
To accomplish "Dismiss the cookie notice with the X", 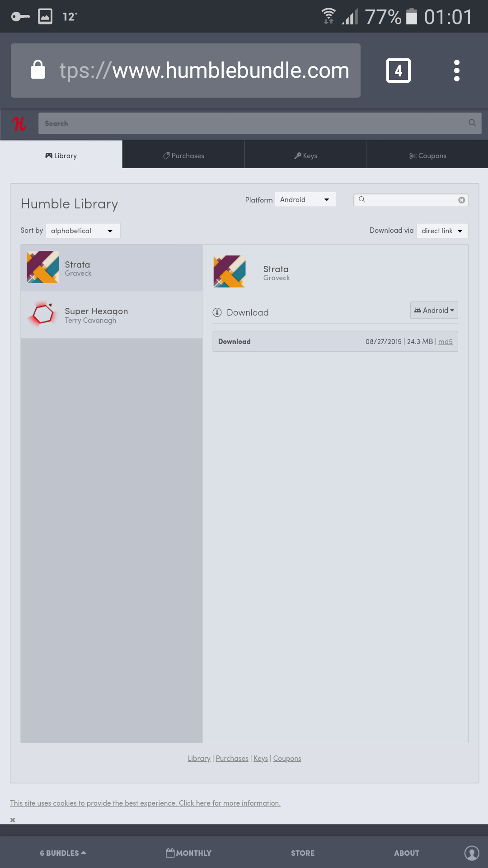I will tap(13, 820).
